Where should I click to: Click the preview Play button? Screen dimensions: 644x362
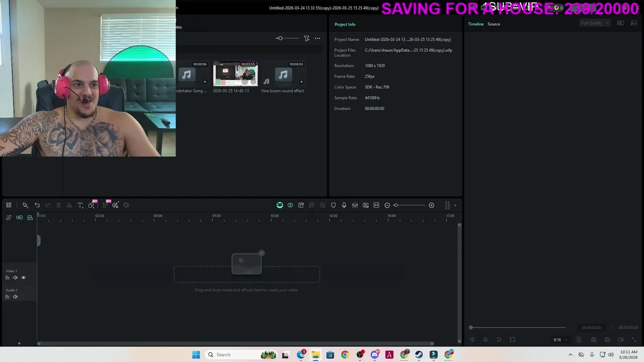(x=499, y=340)
